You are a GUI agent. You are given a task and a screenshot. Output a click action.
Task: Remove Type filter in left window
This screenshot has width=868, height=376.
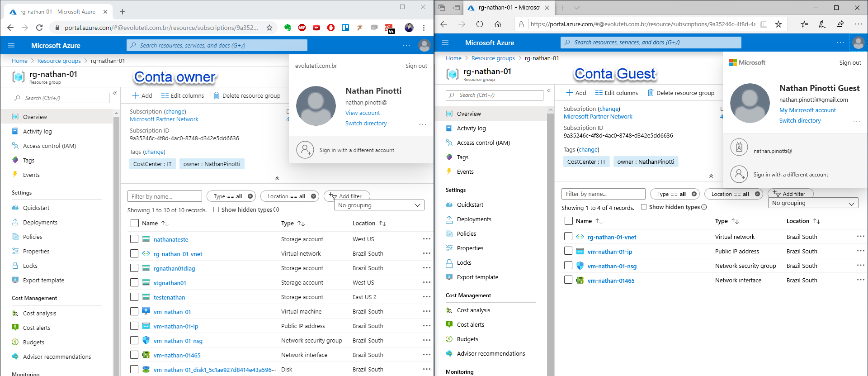(x=250, y=196)
